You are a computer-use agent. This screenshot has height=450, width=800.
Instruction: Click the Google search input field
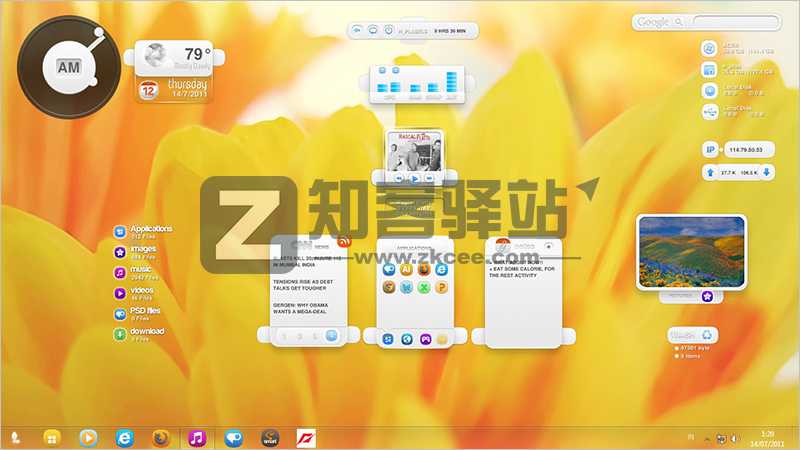(735, 22)
